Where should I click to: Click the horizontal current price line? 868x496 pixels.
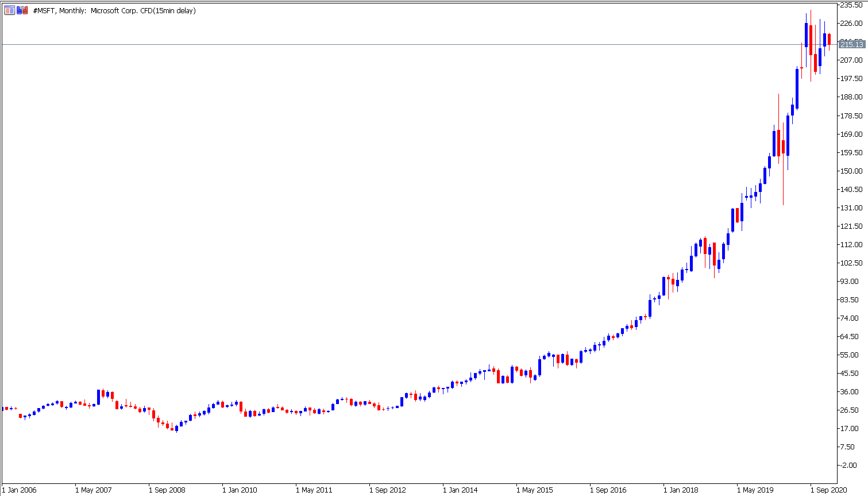(402, 44)
